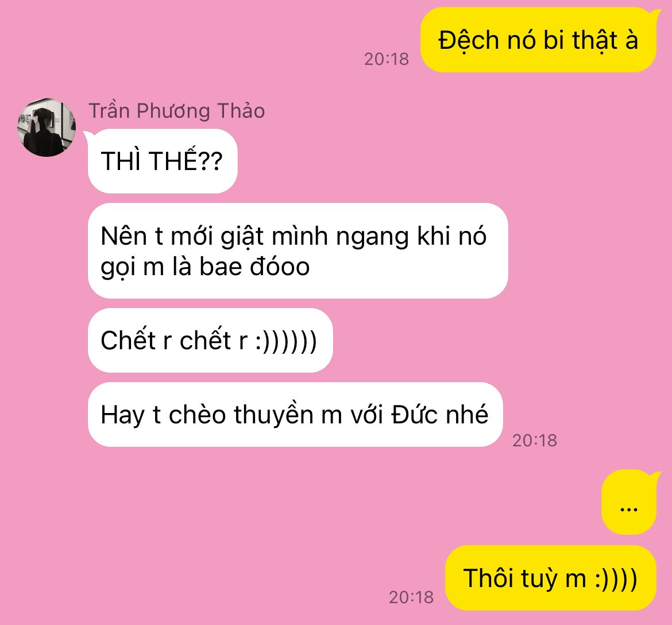Select the yellow "Đệch nó bi thật à" message

click(538, 40)
